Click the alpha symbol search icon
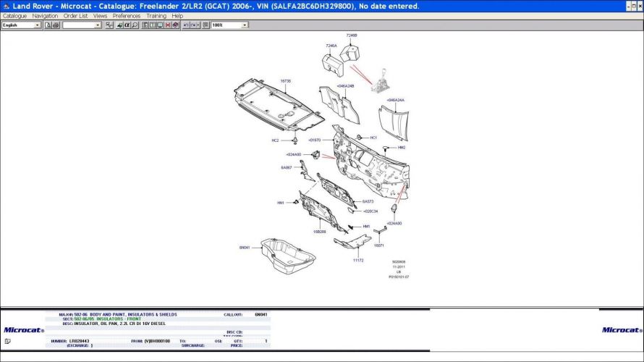The height and width of the screenshot is (362, 644). [127, 25]
